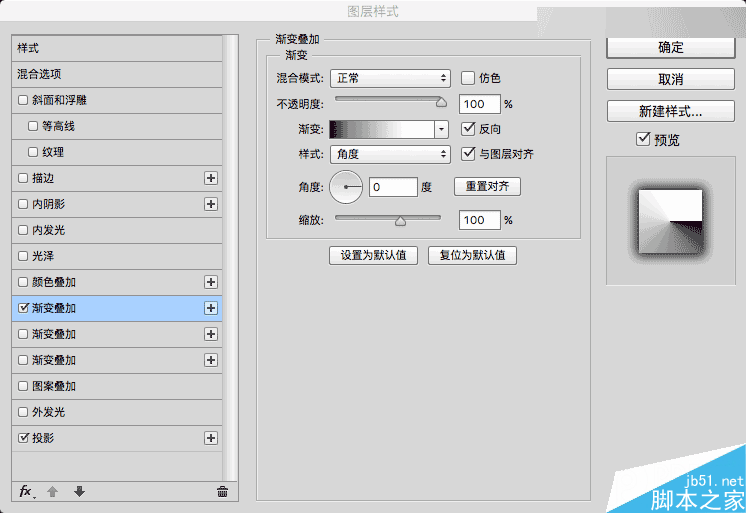Tick the 光泽 checkbox
This screenshot has height=513, width=746.
[23, 256]
